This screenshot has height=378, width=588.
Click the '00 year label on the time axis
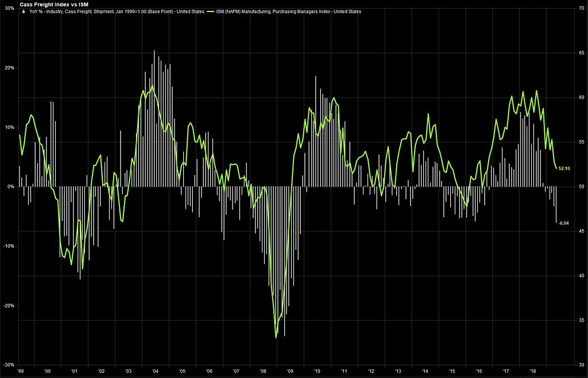tap(47, 371)
